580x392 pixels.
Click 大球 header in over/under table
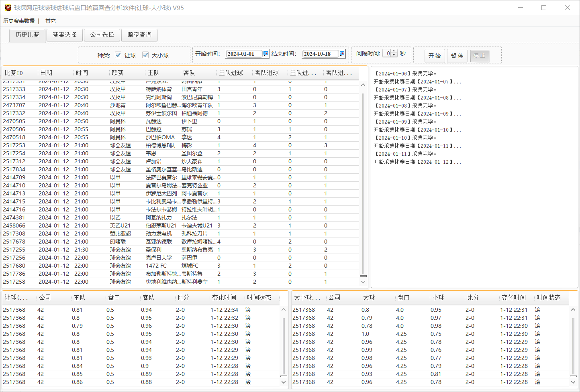378,297
